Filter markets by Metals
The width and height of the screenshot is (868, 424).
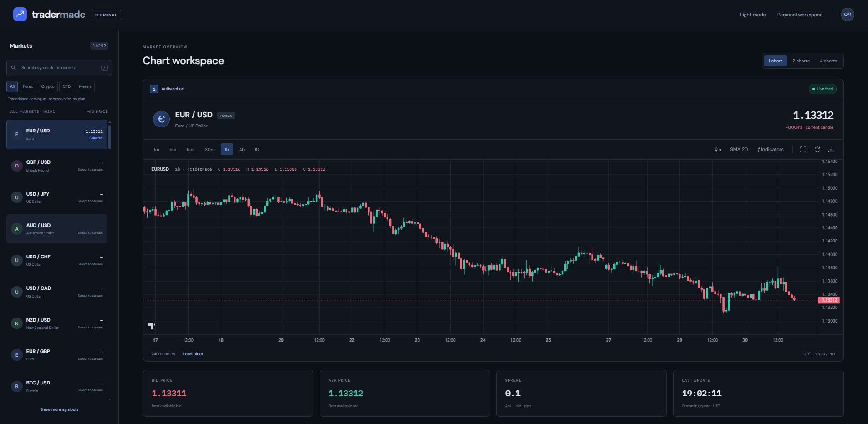(x=85, y=86)
